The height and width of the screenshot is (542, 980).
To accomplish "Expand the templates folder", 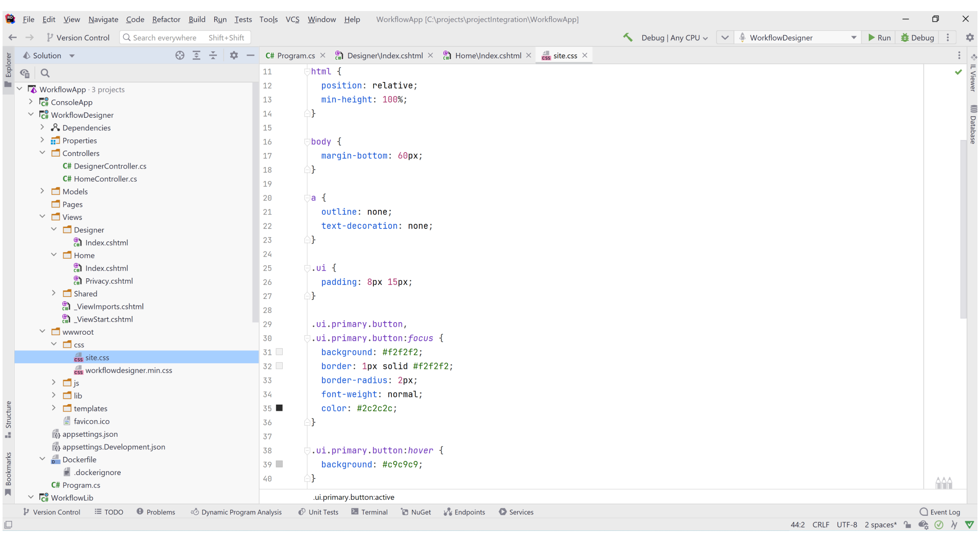I will [x=54, y=408].
